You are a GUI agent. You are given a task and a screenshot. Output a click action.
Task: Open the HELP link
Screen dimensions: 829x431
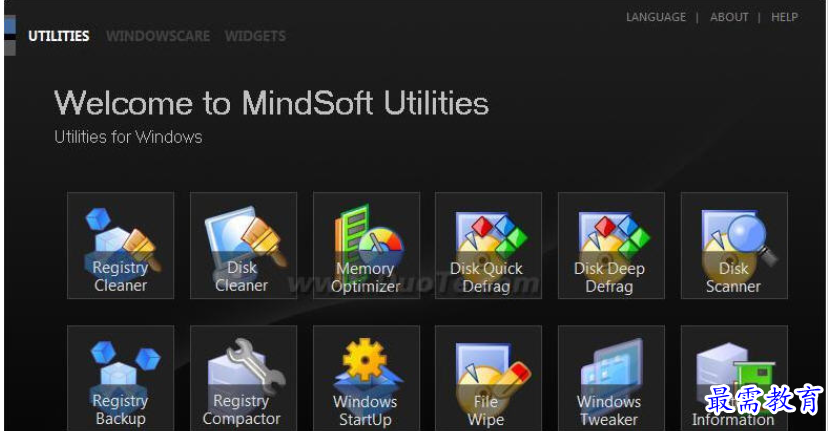pos(785,17)
